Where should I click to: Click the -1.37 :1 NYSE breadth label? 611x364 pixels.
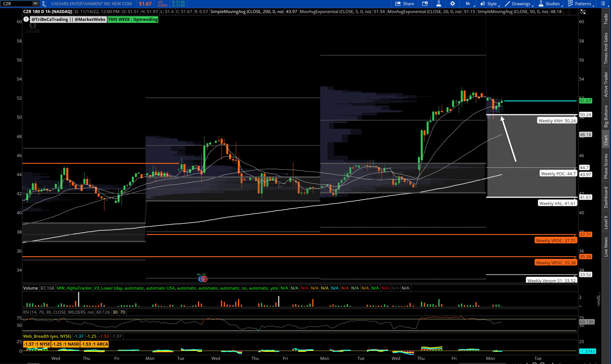(x=37, y=344)
